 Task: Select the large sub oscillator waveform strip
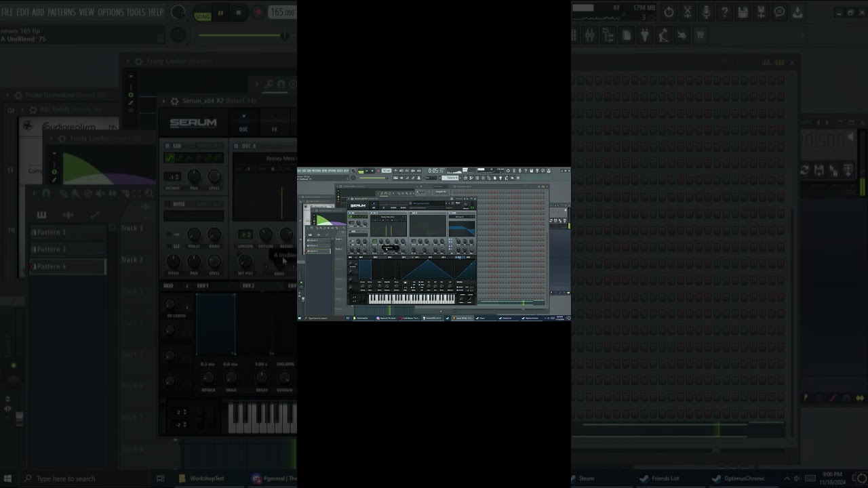[x=193, y=158]
